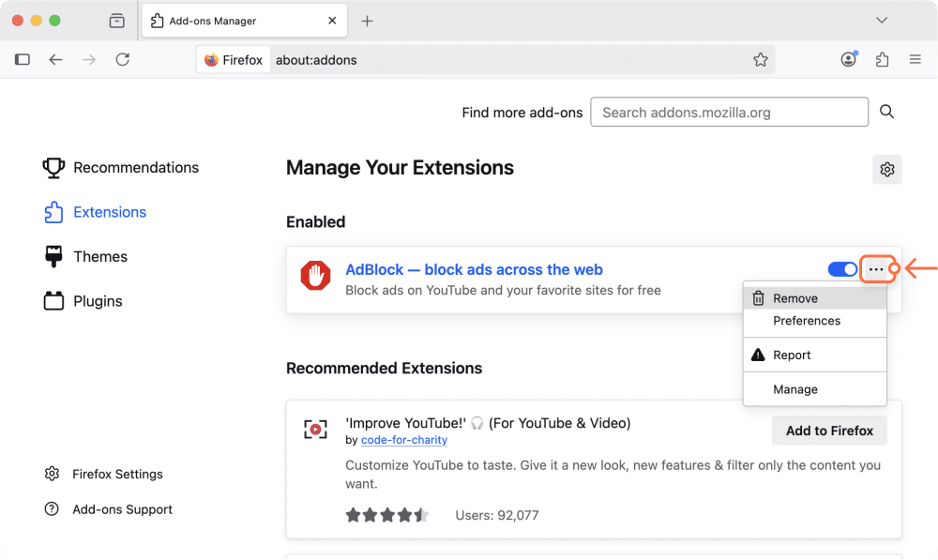Collapse the AdBlock three-dot more options menu
938x560 pixels.
[x=876, y=270]
